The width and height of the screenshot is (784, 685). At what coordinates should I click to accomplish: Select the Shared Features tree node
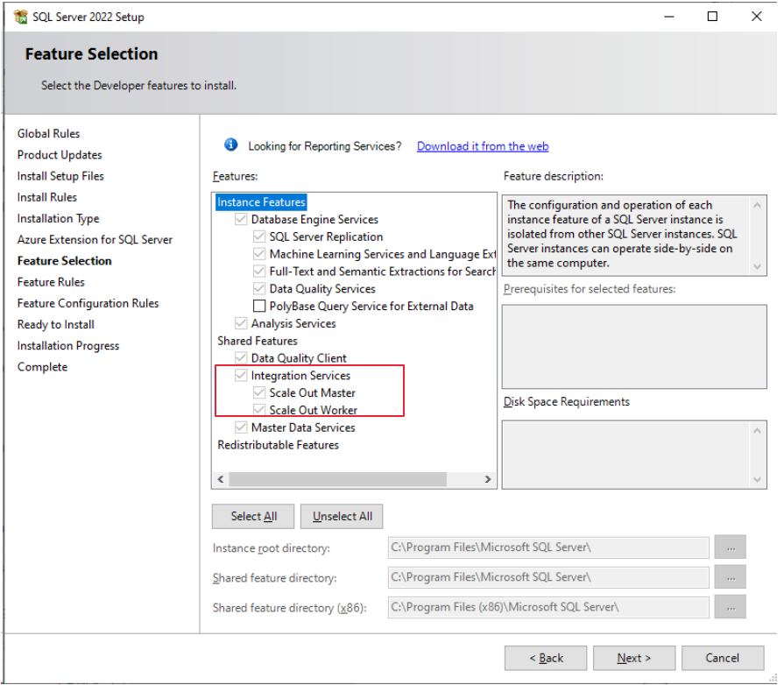[x=258, y=341]
